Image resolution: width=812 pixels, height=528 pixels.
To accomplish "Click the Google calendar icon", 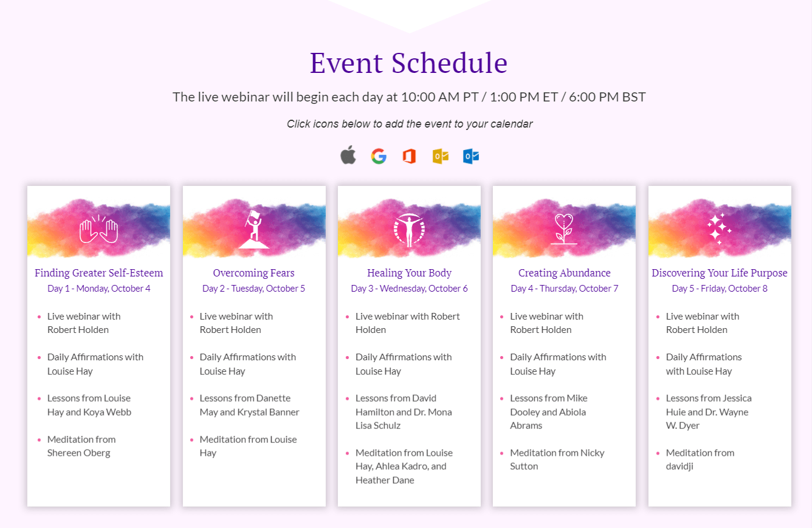I will [x=379, y=156].
